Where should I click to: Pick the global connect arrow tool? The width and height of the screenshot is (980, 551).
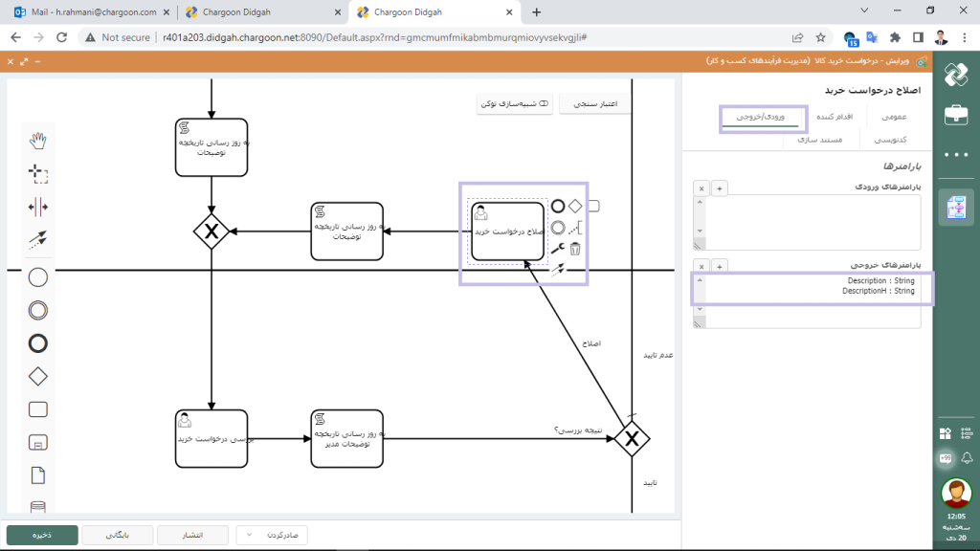click(38, 239)
